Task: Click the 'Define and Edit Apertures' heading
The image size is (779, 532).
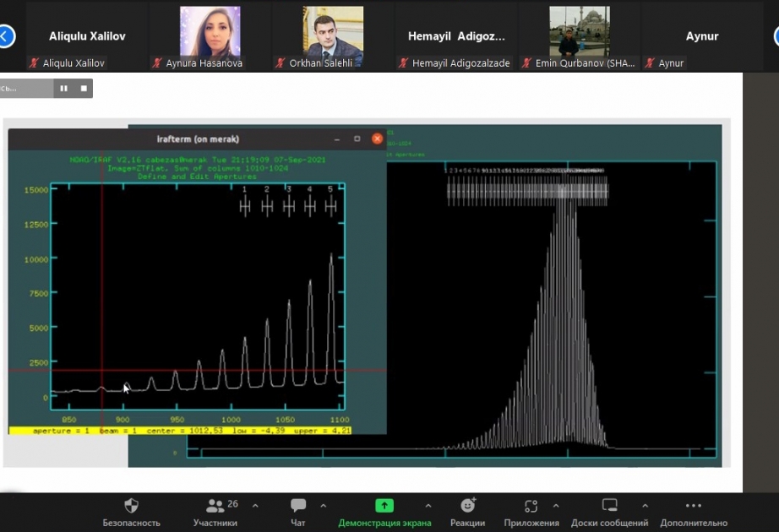Action: [x=197, y=176]
